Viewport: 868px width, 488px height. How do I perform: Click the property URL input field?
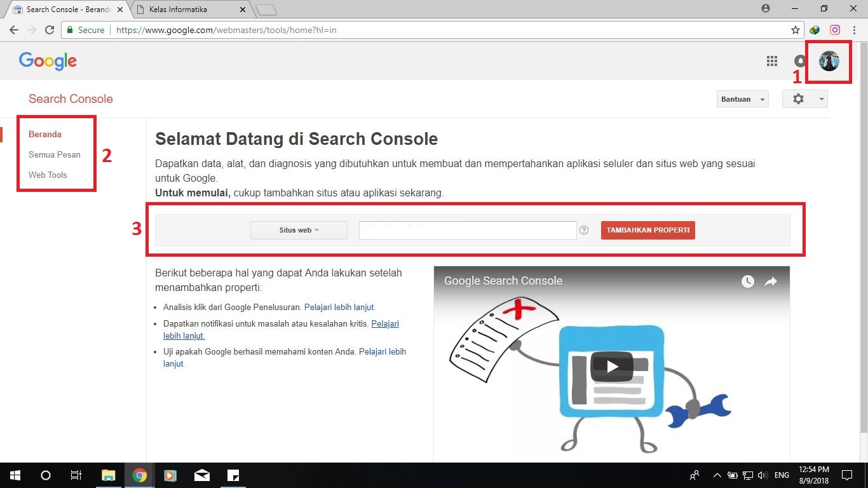point(468,230)
